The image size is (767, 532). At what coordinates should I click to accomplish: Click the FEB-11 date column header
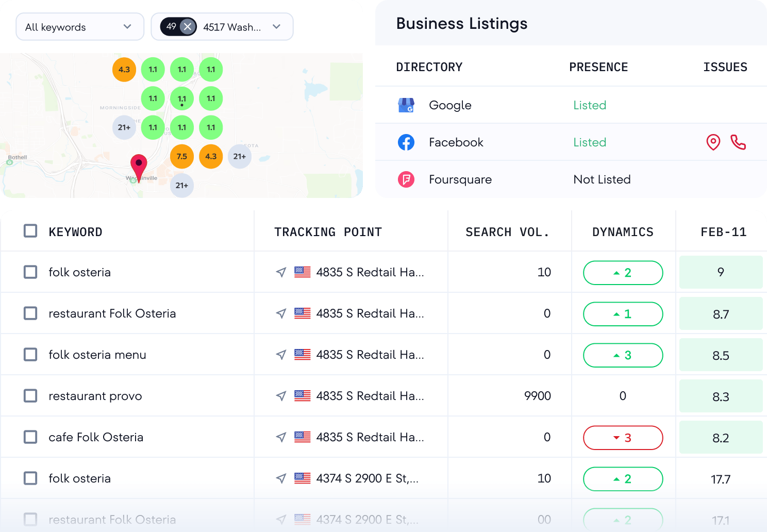723,232
